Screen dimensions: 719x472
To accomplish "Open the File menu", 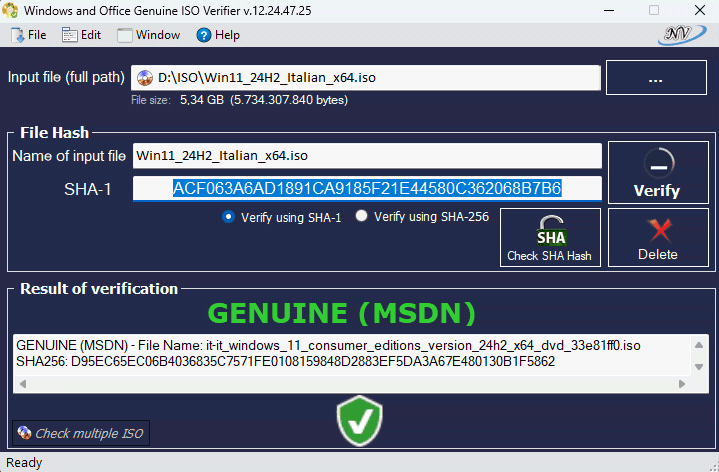I will coord(28,35).
